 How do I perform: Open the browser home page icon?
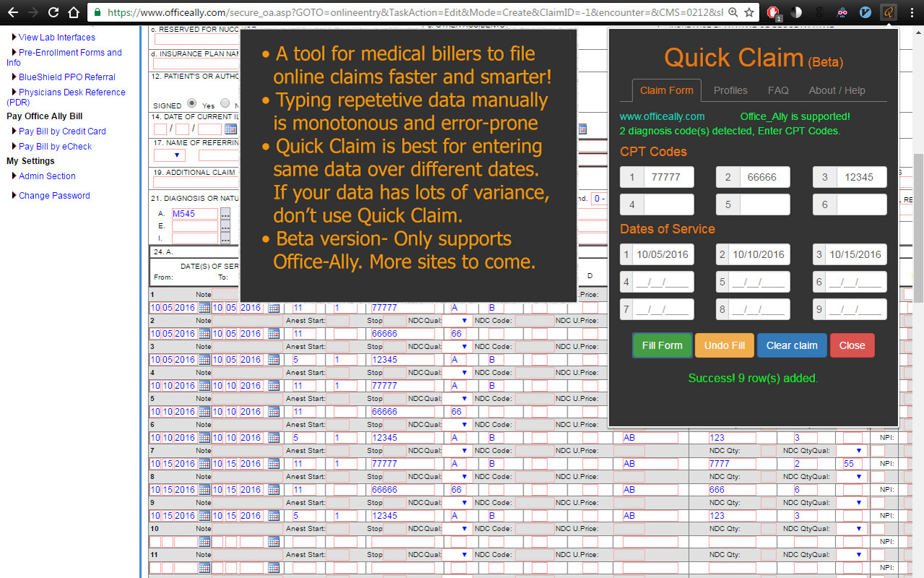[73, 12]
